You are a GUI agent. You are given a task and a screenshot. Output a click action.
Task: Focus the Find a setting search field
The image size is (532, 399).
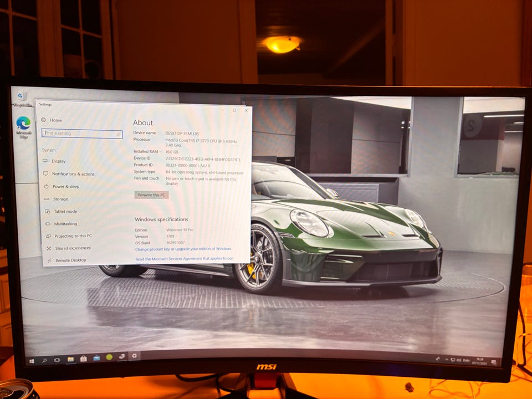pyautogui.click(x=82, y=134)
